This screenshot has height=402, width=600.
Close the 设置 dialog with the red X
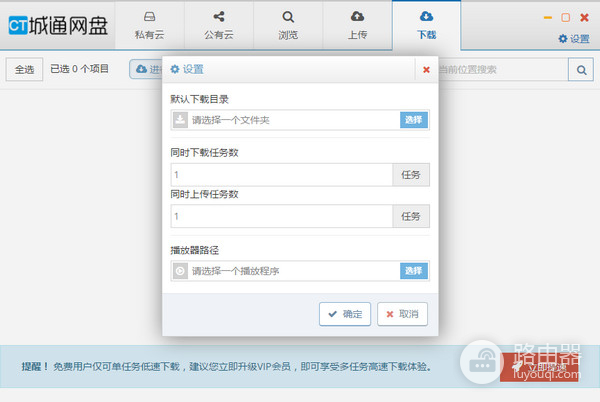[x=426, y=70]
